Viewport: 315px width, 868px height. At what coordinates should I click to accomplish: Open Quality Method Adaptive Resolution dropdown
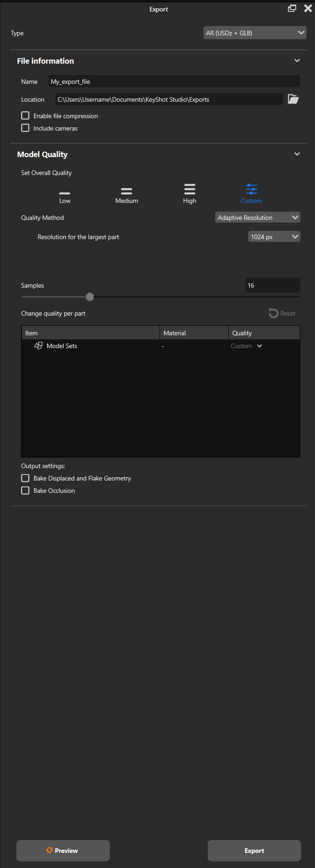(x=257, y=218)
